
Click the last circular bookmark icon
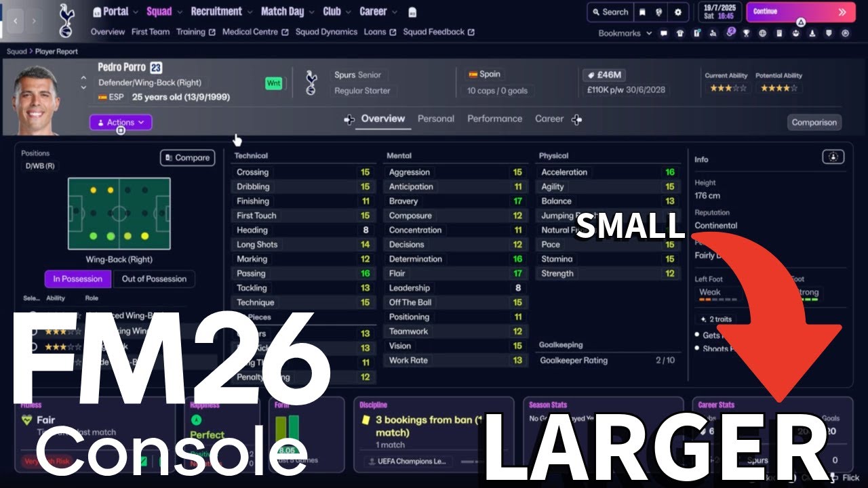click(845, 33)
